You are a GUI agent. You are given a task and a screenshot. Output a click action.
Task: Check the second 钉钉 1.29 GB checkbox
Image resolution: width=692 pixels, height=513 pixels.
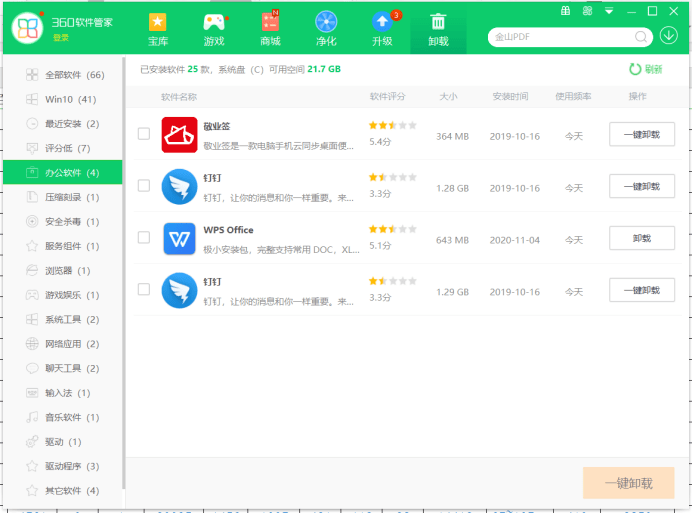144,289
